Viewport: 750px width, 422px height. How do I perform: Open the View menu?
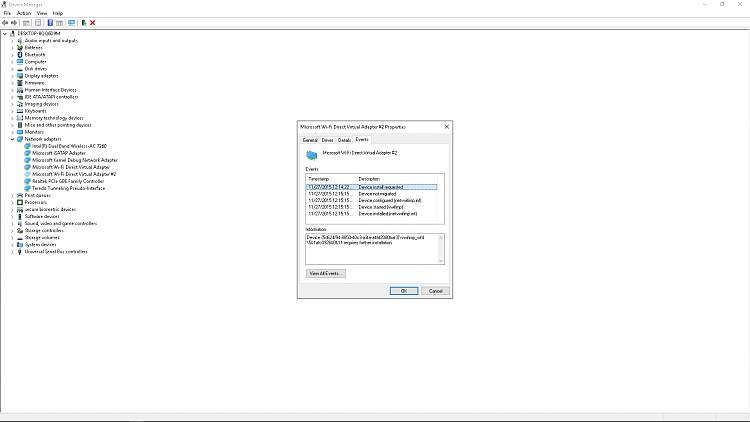point(42,13)
